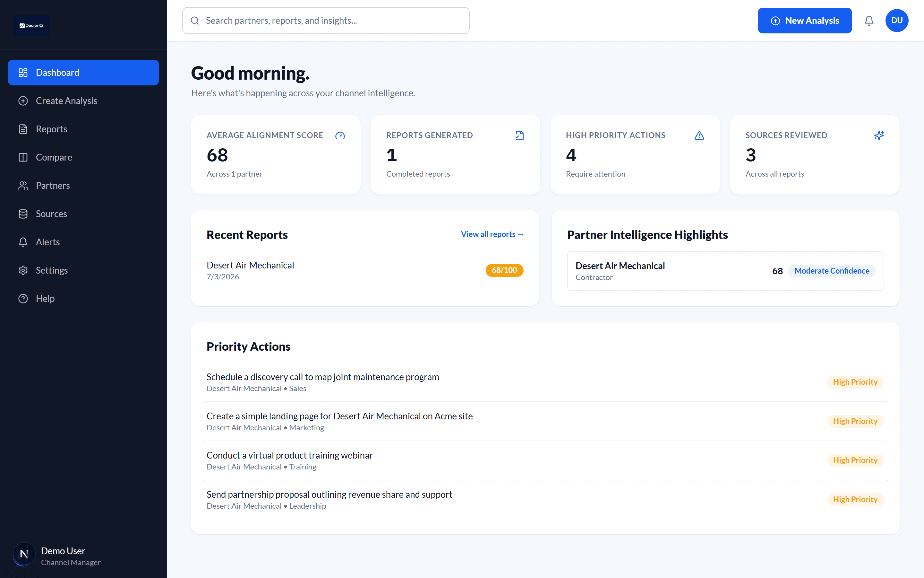Click the alignment score gauge icon
924x578 pixels.
click(340, 136)
